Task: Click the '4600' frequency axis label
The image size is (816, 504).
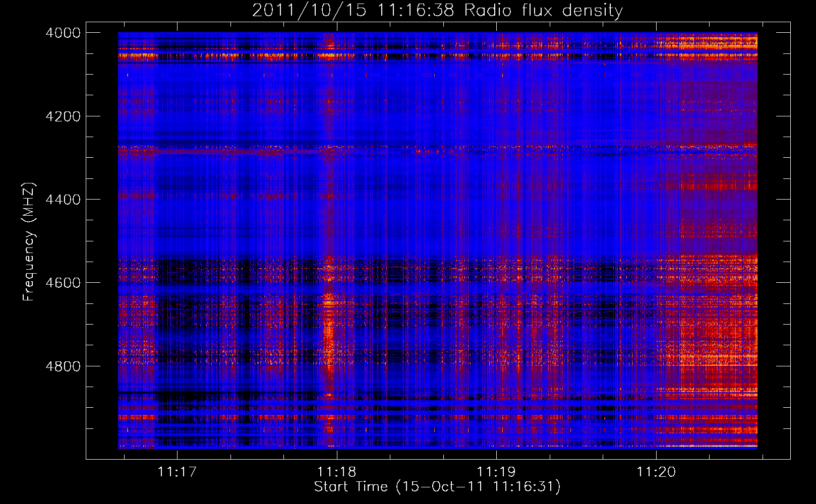Action: coord(63,283)
